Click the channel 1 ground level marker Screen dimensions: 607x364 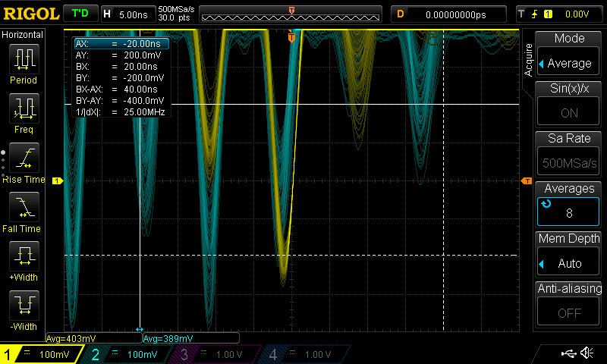pyautogui.click(x=58, y=180)
